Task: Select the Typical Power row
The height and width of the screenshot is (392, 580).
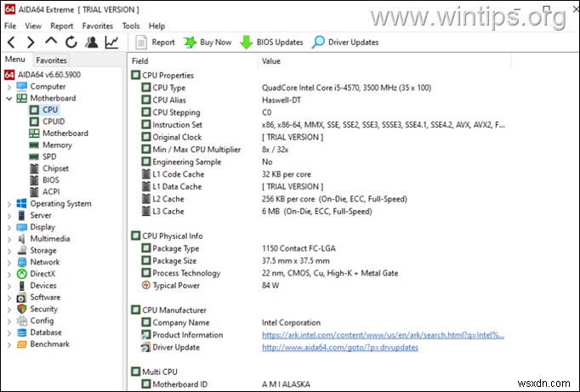Action: [318, 285]
